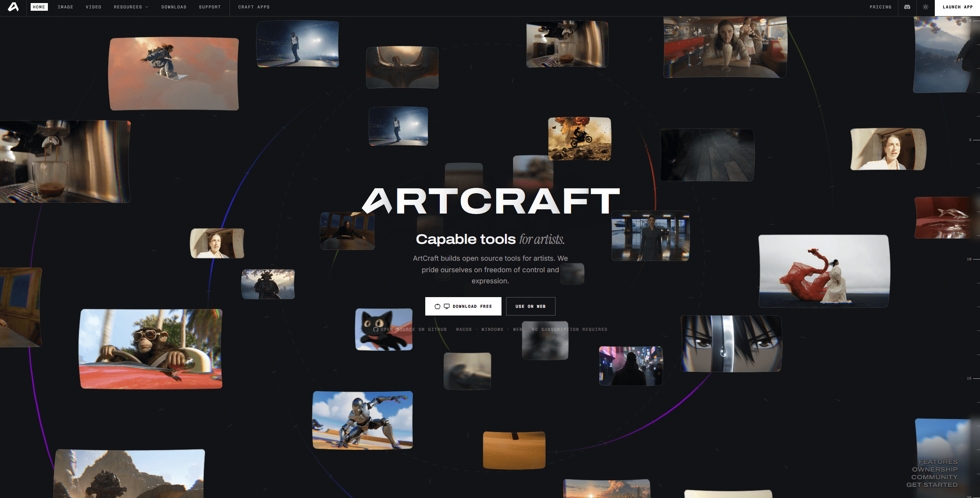Open the motorcycle explosion thumbnail

[x=580, y=139]
